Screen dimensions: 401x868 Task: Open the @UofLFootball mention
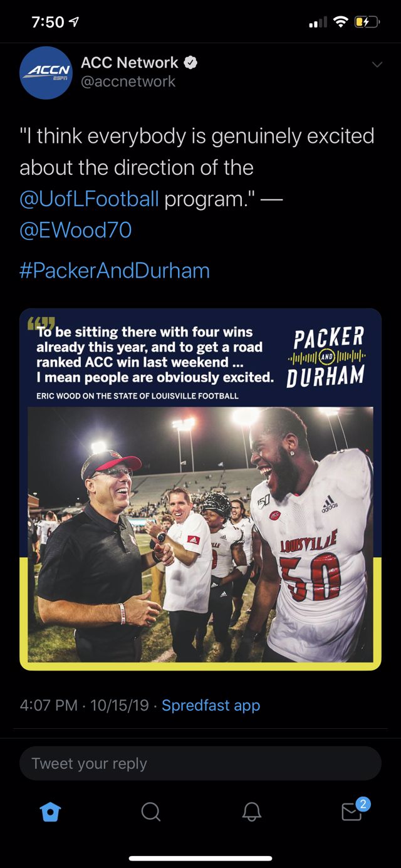89,199
